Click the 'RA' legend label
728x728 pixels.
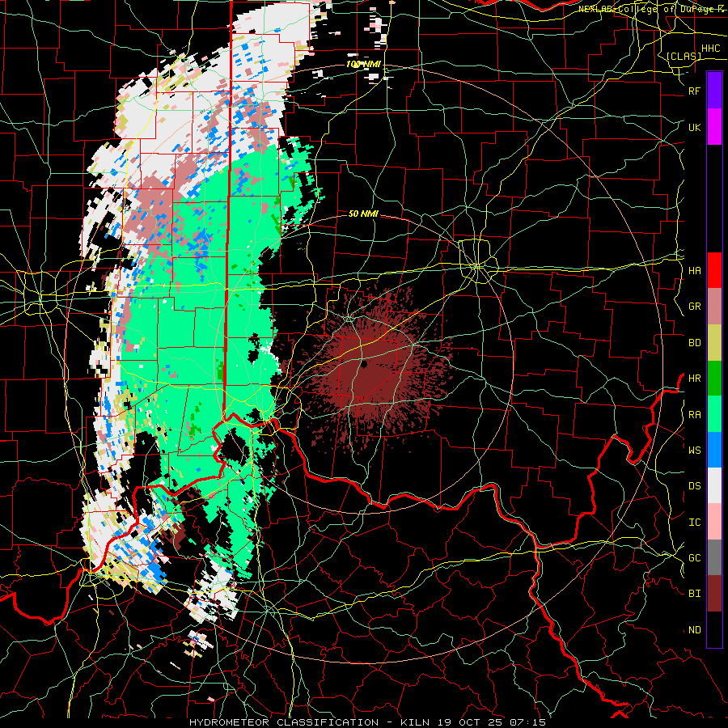coord(694,415)
